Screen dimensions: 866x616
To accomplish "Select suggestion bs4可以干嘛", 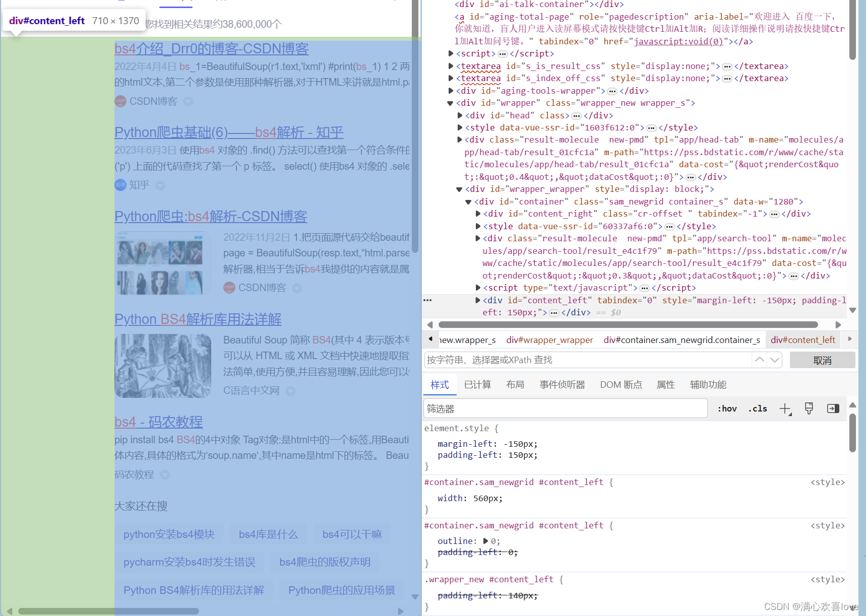I will (x=352, y=534).
